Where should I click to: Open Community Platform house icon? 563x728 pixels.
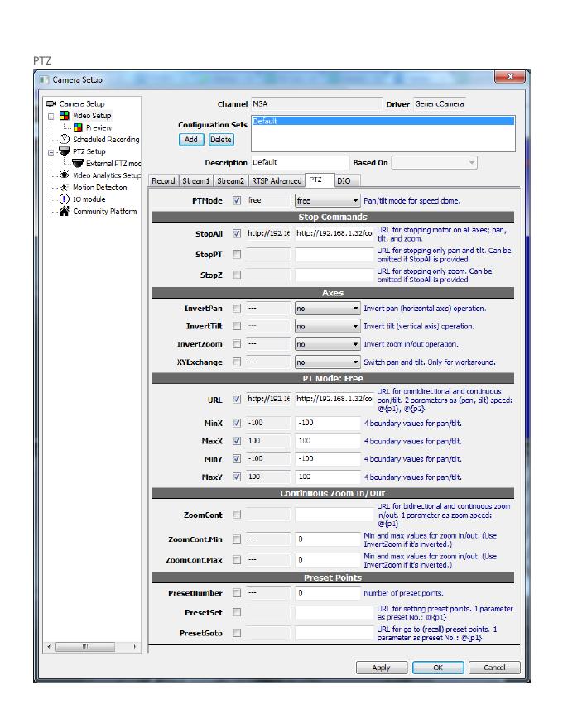[65, 212]
